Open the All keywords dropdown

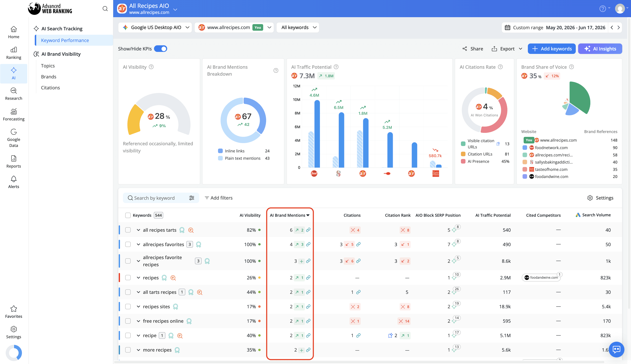[x=298, y=27]
